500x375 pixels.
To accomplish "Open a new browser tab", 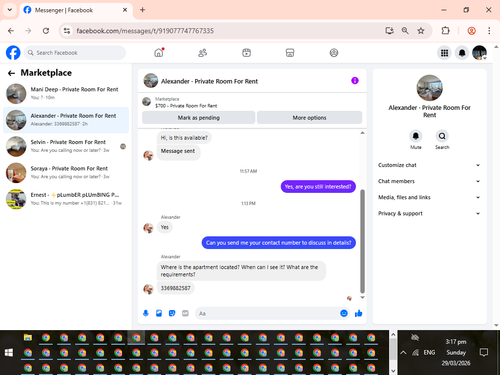I will coord(142,10).
